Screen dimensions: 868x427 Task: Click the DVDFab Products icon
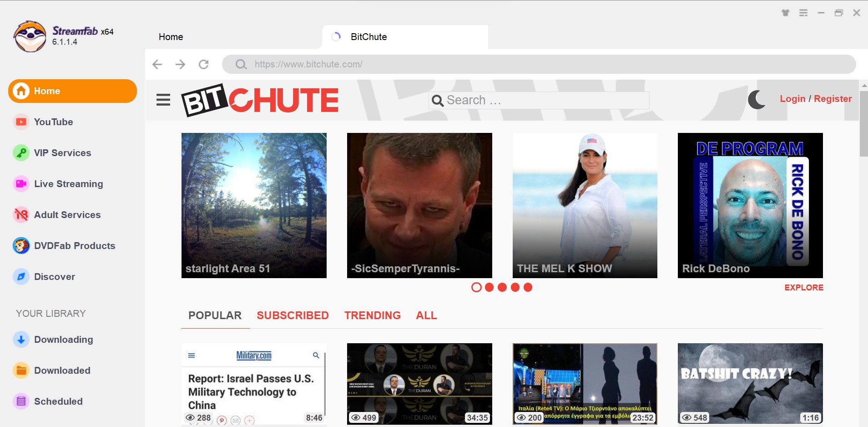tap(21, 246)
